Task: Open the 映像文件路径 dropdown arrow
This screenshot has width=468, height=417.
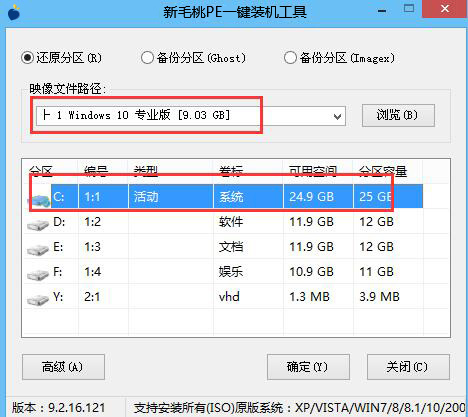Action: (x=337, y=117)
